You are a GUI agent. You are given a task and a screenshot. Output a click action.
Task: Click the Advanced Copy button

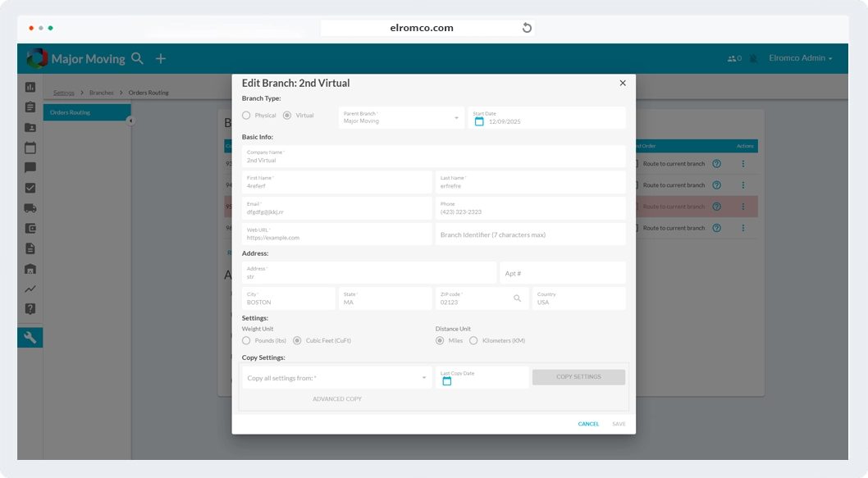pos(336,399)
